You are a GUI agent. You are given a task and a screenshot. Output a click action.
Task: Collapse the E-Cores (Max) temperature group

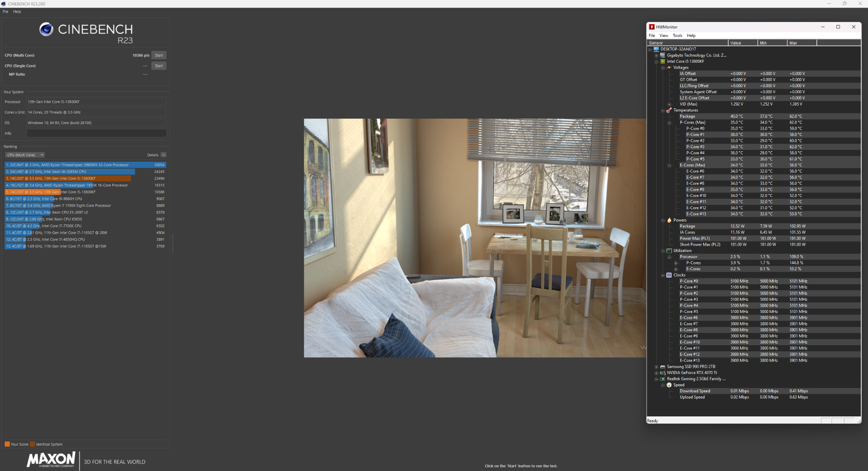(669, 165)
